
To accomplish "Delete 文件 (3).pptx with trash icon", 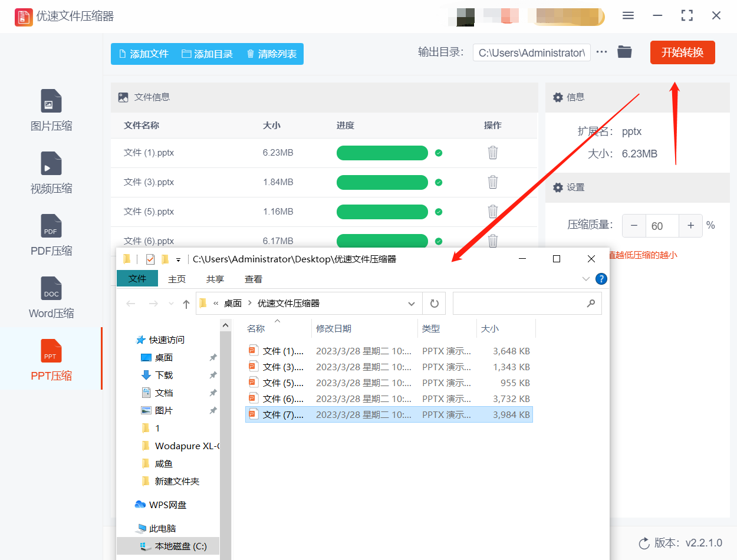I will (493, 182).
